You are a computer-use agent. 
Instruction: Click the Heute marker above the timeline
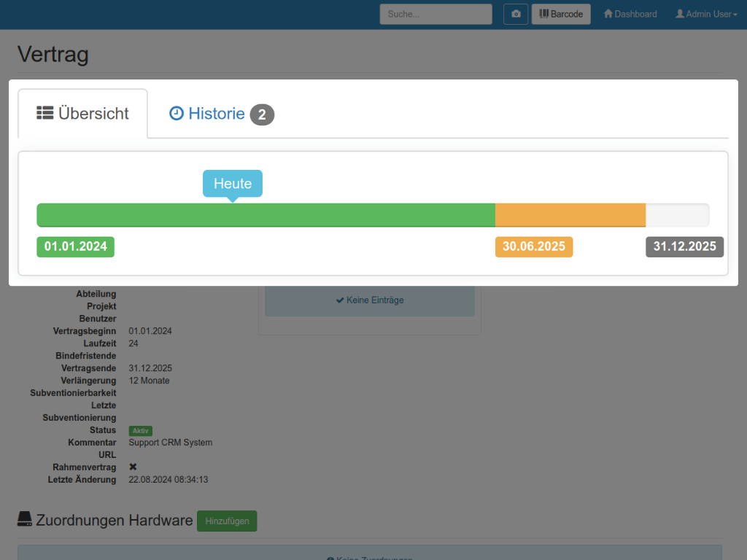[x=232, y=184]
